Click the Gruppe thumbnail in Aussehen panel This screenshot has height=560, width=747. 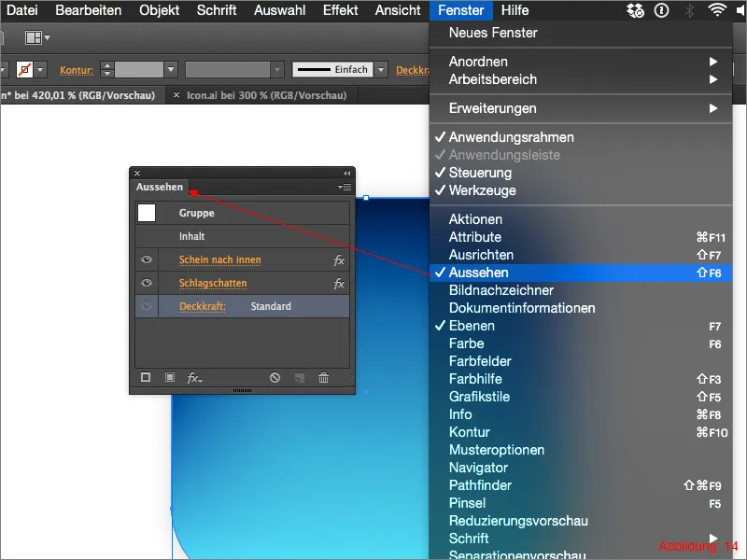147,213
